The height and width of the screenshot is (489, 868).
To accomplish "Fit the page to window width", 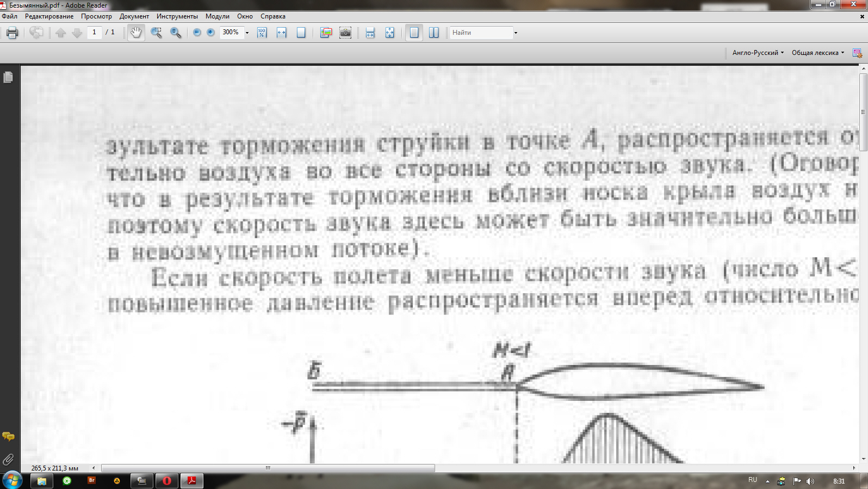I will click(281, 33).
